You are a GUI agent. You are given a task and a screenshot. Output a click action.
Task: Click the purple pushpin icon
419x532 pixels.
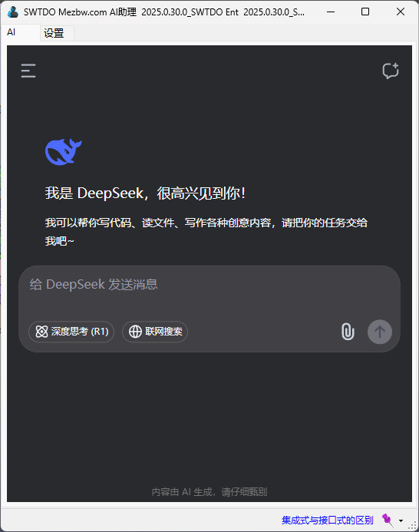388,520
